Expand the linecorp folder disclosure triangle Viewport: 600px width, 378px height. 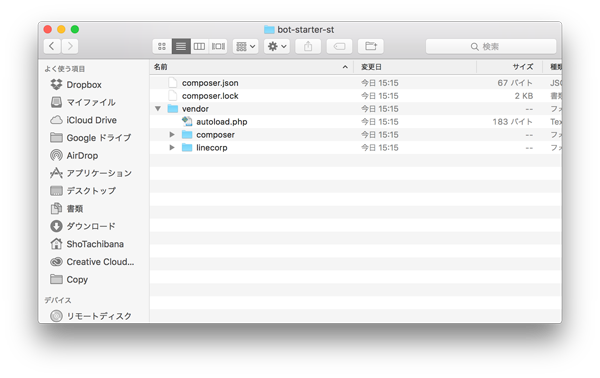[172, 148]
